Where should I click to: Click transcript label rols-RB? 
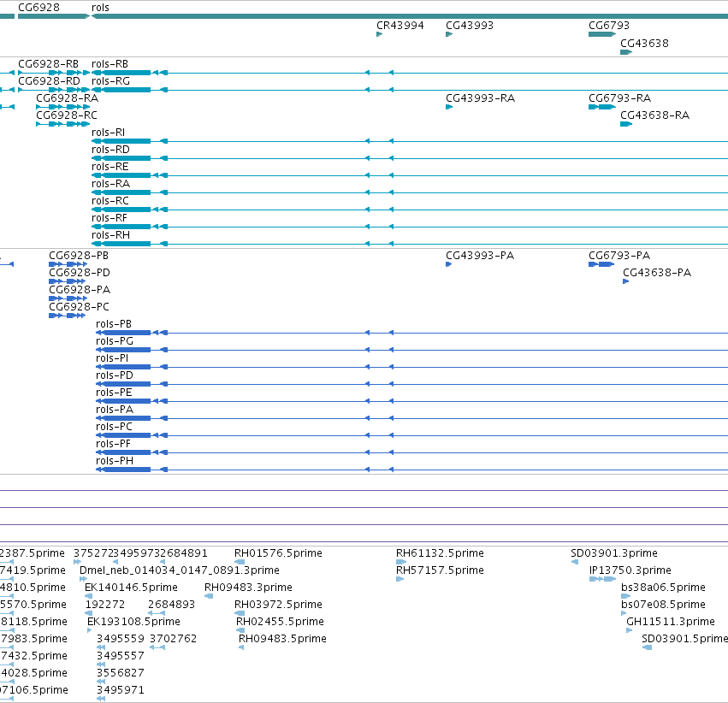click(109, 64)
